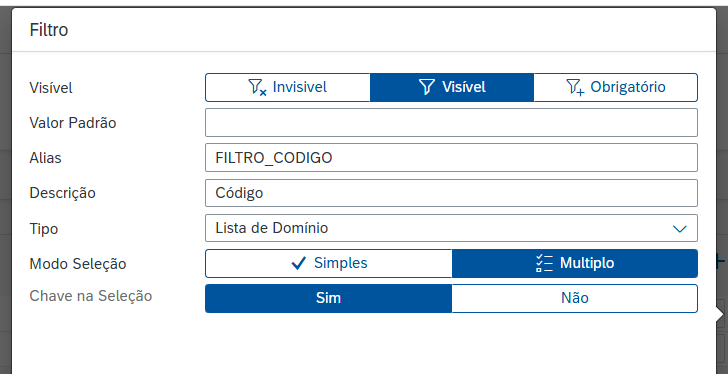The width and height of the screenshot is (728, 374).
Task: Click the Descrição field label
Action: pyautogui.click(x=62, y=193)
